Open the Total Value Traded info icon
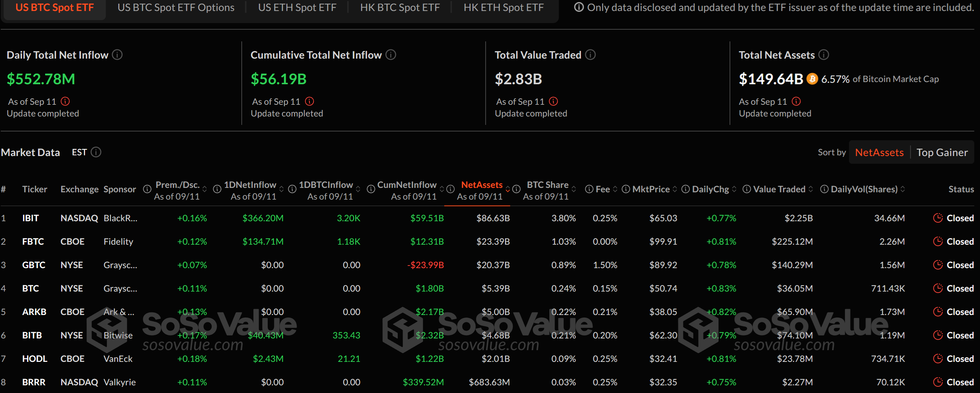 pos(590,55)
